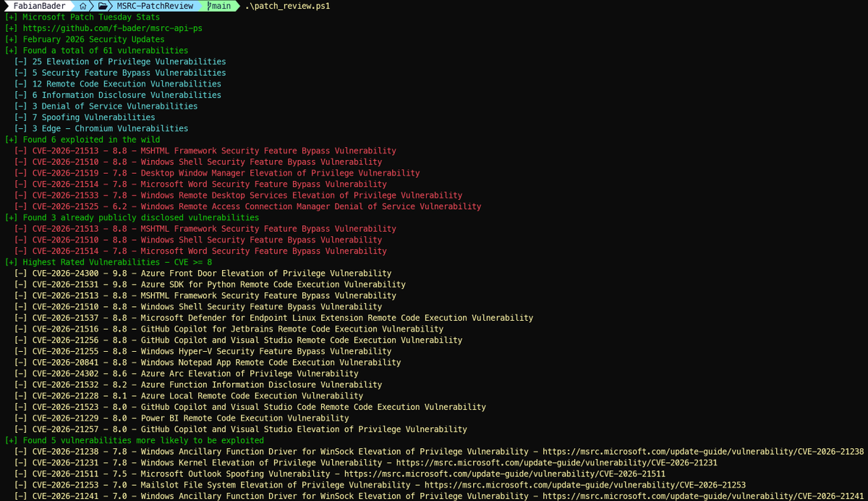Click CVE-2026-21523 GitHub Copilot and Visual Studio Code line
This screenshot has width=868, height=501.
(250, 407)
